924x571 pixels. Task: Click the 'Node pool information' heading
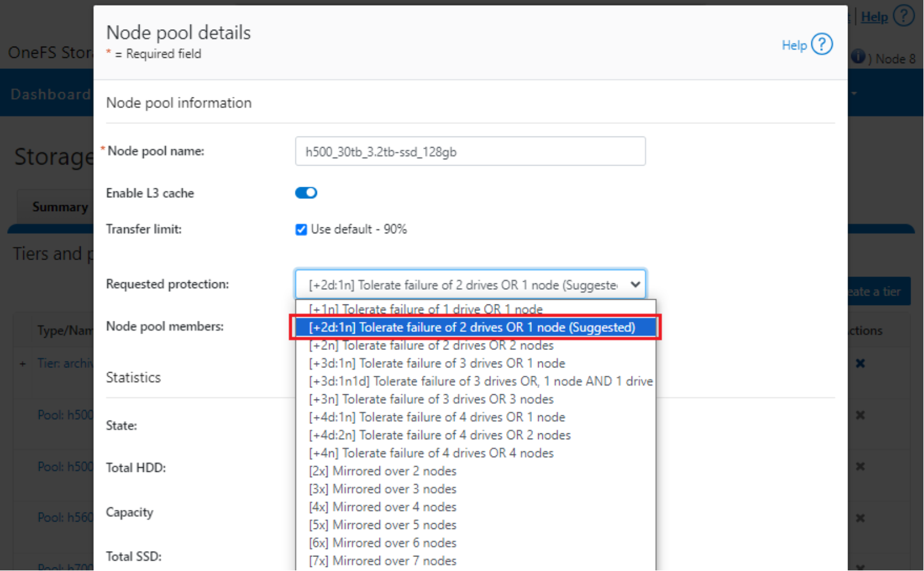coord(179,103)
